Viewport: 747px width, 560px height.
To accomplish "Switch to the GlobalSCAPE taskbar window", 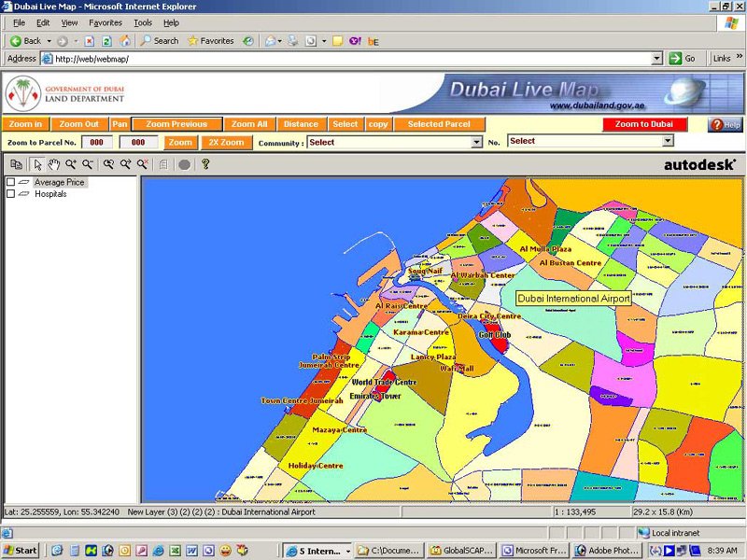I will [461, 551].
